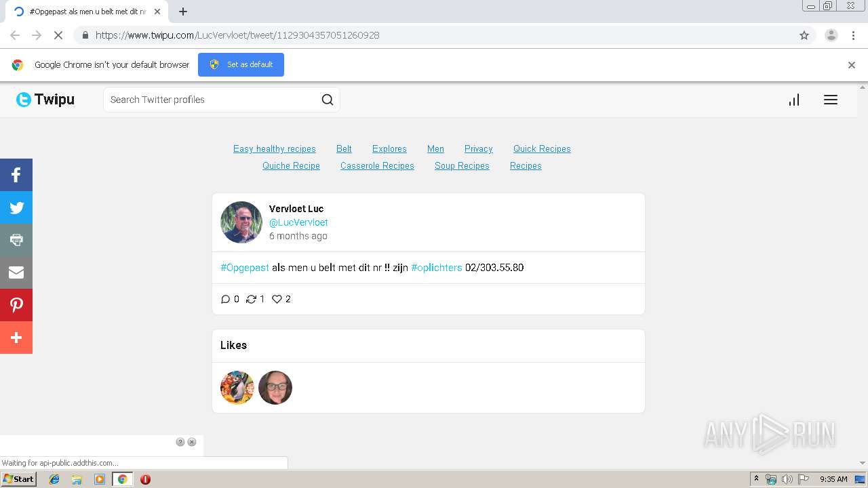Click the reply comment icon
868x488 pixels.
click(x=226, y=299)
